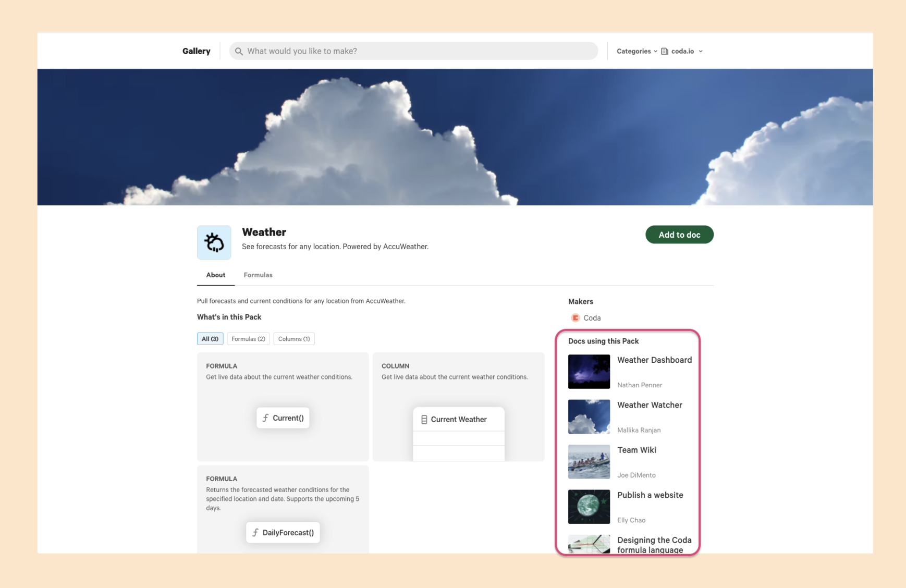Click the search magnifier icon
Screen dimensions: 906x588
pos(239,51)
